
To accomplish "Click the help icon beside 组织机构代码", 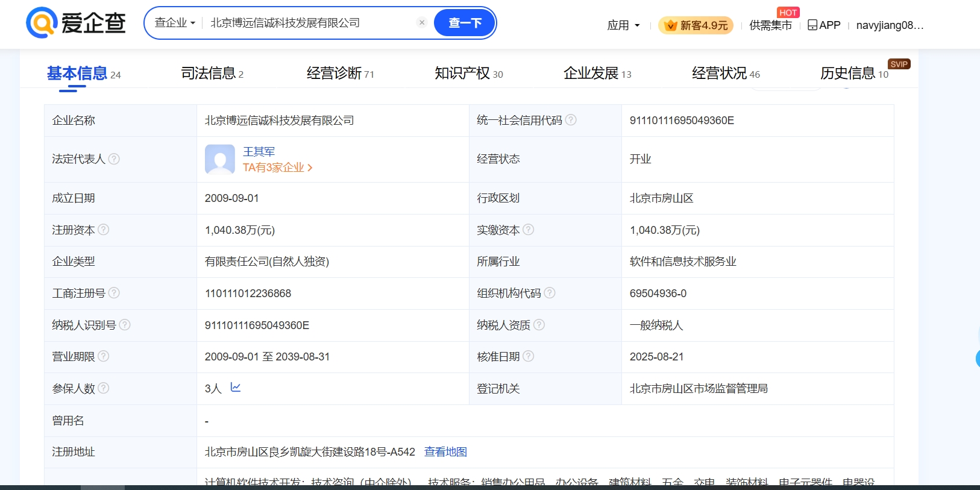I will coord(550,293).
